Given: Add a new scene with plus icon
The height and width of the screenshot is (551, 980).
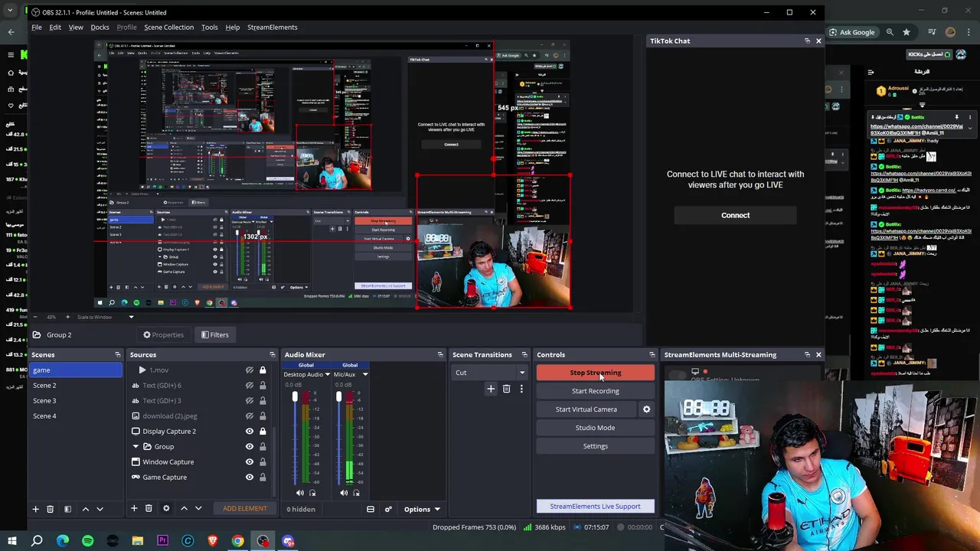Looking at the screenshot, I should point(35,509).
